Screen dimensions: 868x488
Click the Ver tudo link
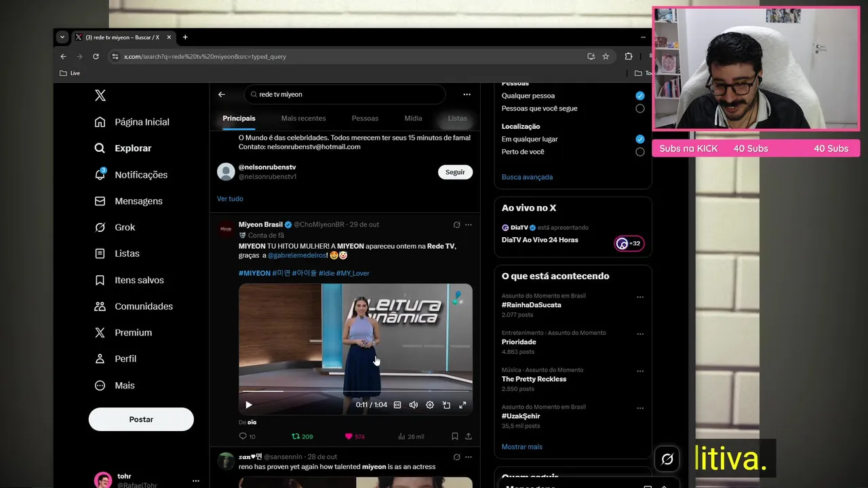click(230, 199)
